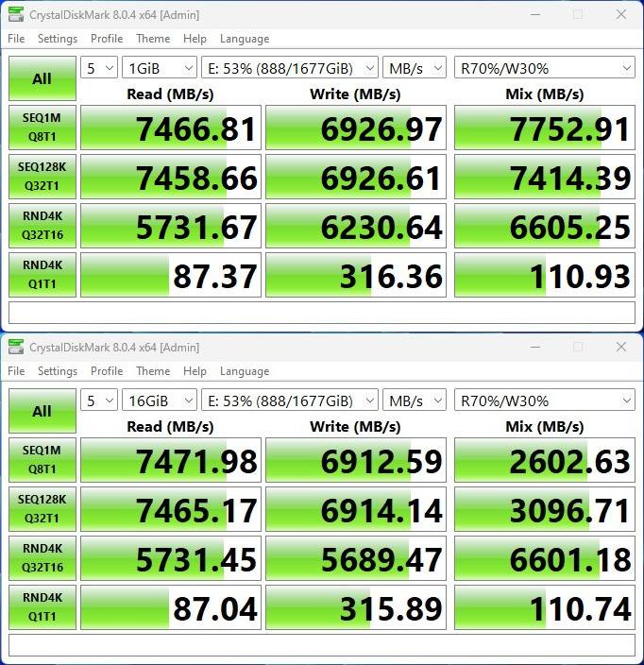This screenshot has height=665, width=644.
Task: Click CrystalDiskMark app icon in top window
Action: pyautogui.click(x=16, y=14)
